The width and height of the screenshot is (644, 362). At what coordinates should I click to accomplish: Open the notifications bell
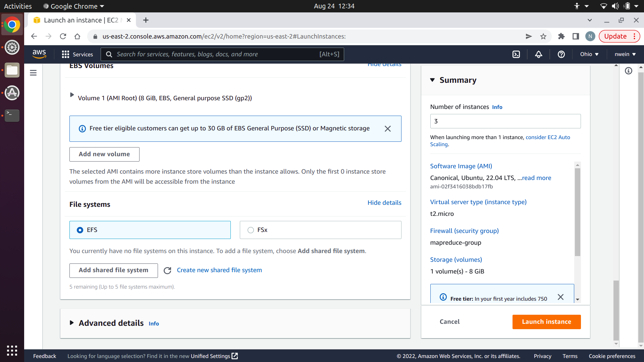(539, 54)
